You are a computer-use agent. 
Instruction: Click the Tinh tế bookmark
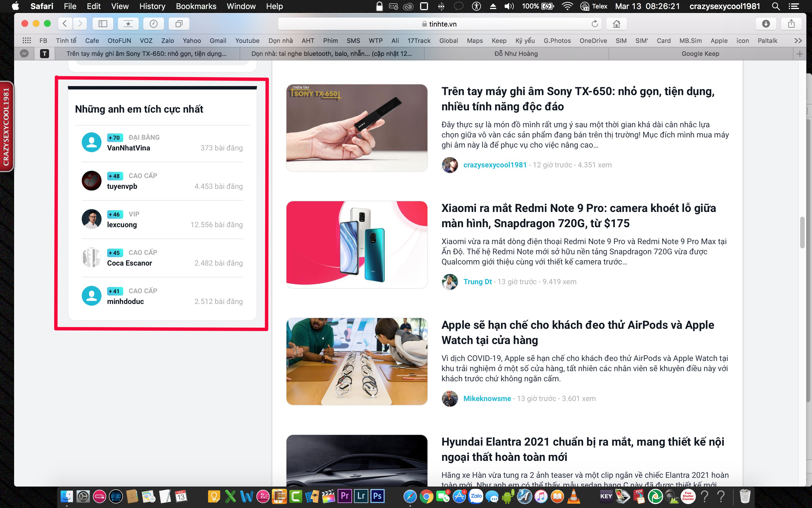[x=66, y=41]
